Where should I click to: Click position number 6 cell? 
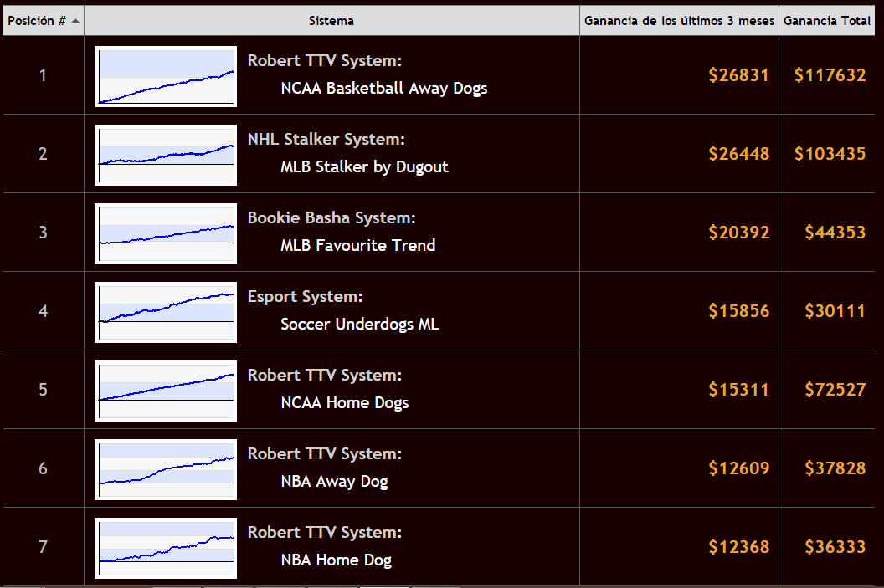click(43, 468)
